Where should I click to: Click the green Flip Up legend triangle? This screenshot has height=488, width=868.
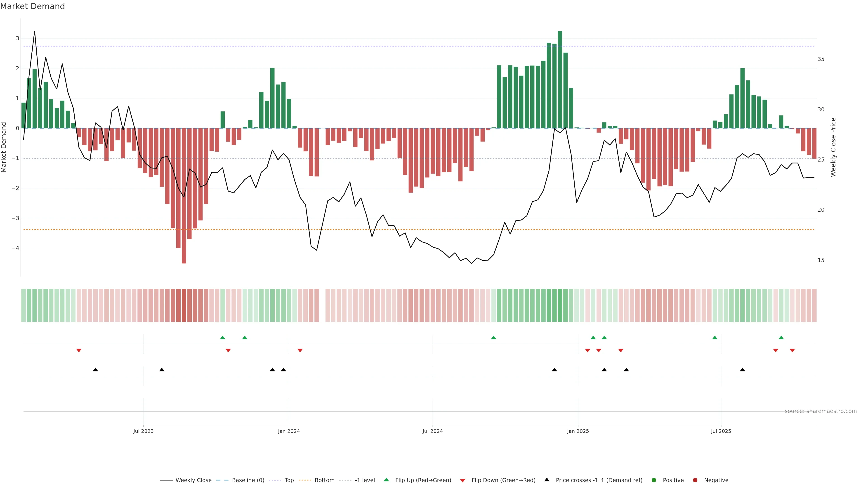[x=386, y=480]
